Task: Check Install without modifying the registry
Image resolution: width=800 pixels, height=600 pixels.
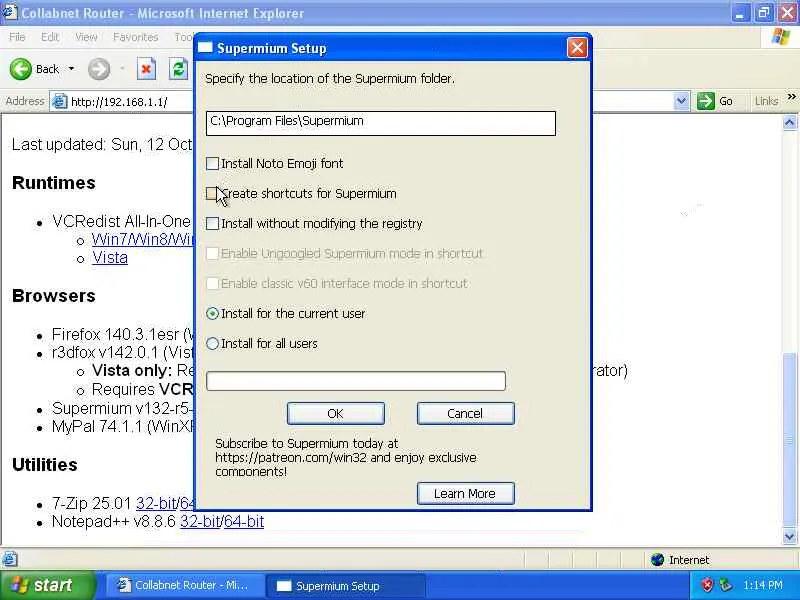Action: tap(212, 223)
